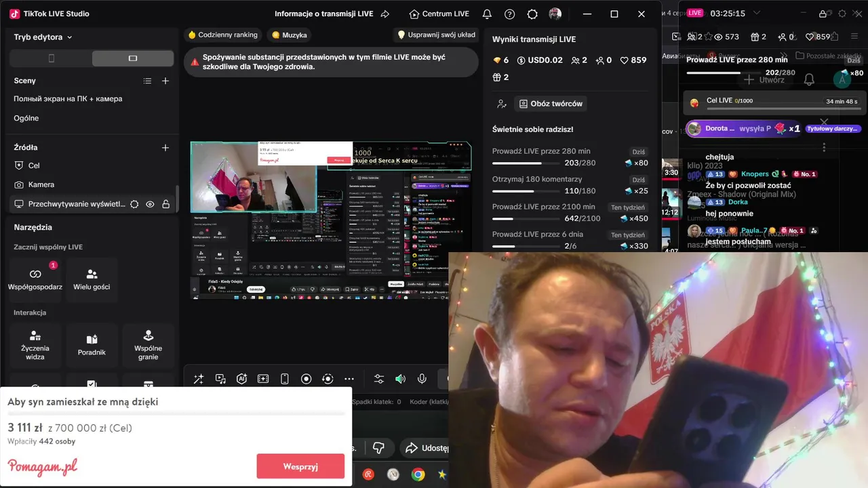Click the Pomagam.pl logo
Screen dimensions: 868x488
coord(42,466)
